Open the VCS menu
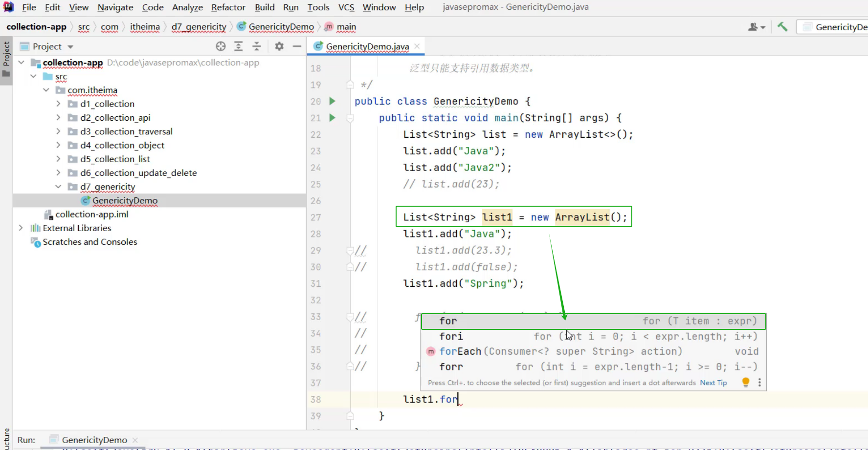Viewport: 868px width, 450px height. click(346, 7)
